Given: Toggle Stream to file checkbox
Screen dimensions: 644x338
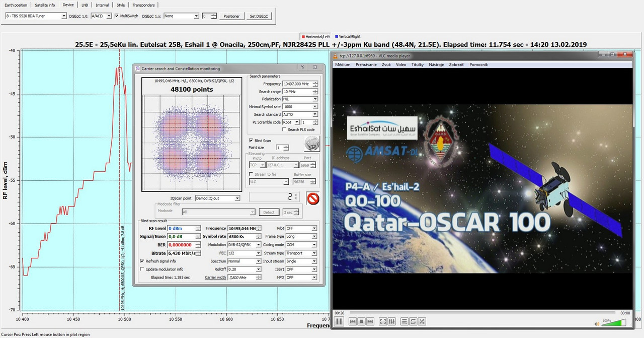Looking at the screenshot, I should pyautogui.click(x=251, y=174).
